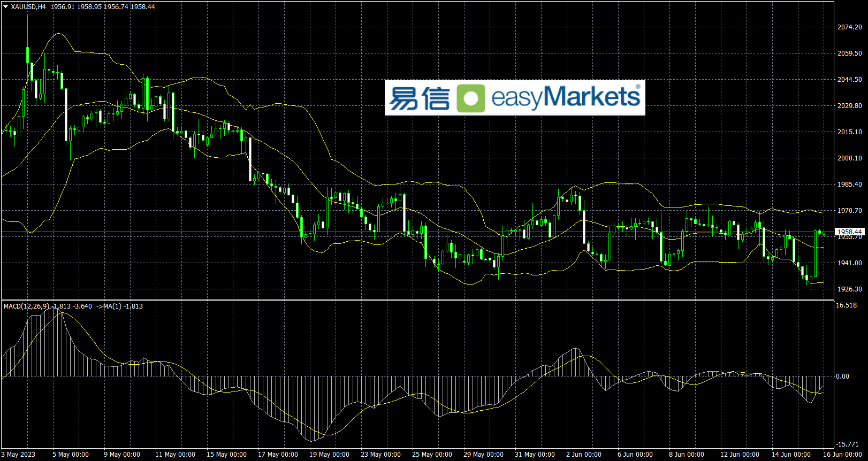This screenshot has height=461, width=868.
Task: Click the 15 May 00:00 time label
Action: click(x=226, y=455)
